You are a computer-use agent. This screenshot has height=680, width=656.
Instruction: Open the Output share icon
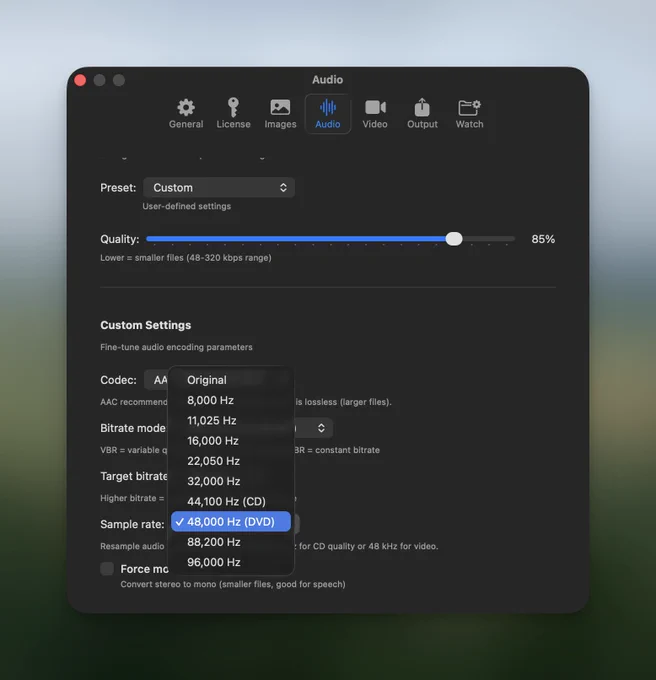[x=422, y=107]
